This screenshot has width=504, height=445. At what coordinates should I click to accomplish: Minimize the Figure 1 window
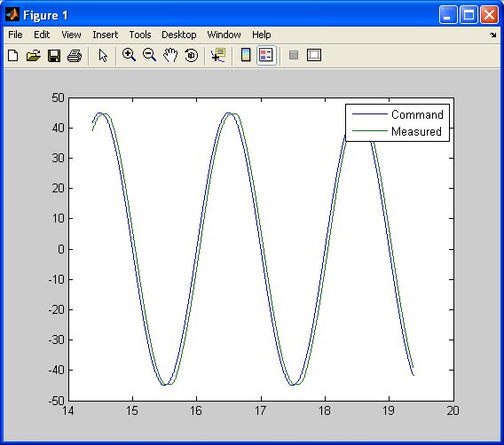448,14
